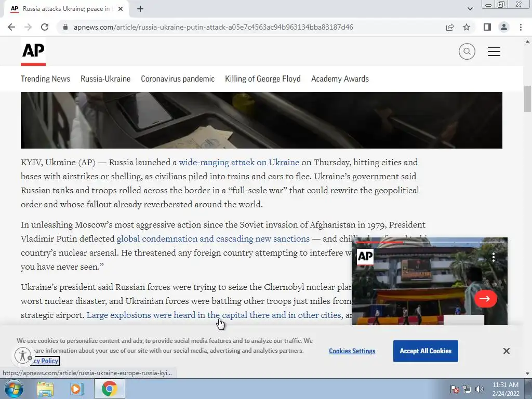Click the scrollbar up arrow
Image resolution: width=532 pixels, height=399 pixels.
click(527, 42)
